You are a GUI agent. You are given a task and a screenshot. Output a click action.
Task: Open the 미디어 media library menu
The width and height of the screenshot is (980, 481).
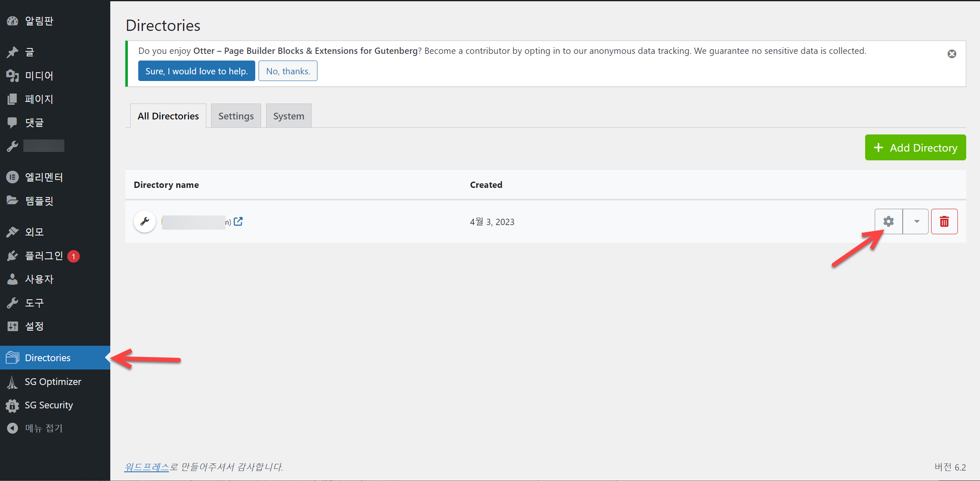39,76
